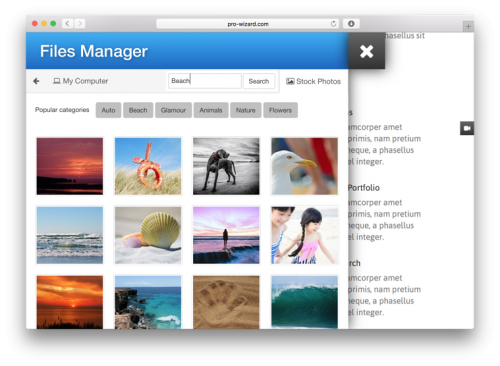Pick the orange sunset with sun on horizon photo

(x=70, y=302)
